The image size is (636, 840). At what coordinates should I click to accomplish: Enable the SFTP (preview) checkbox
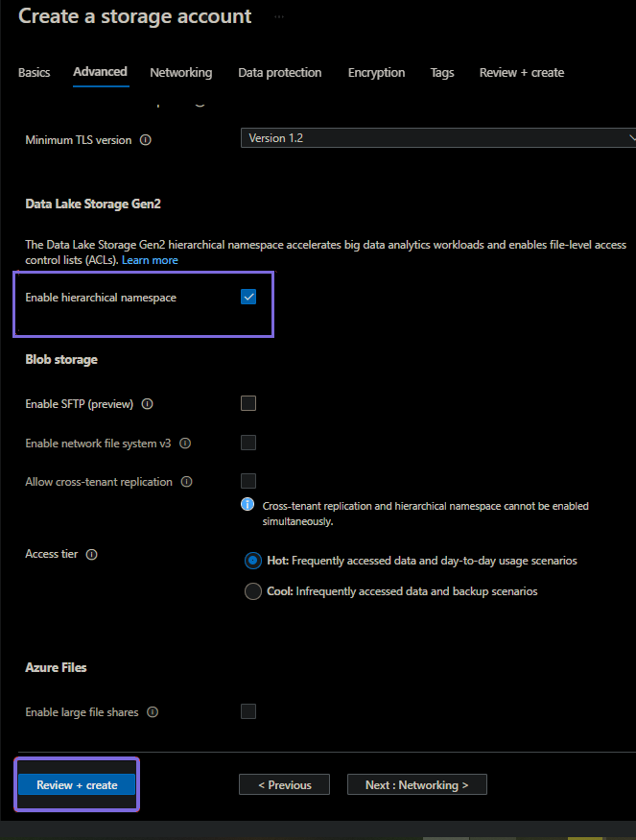click(248, 403)
